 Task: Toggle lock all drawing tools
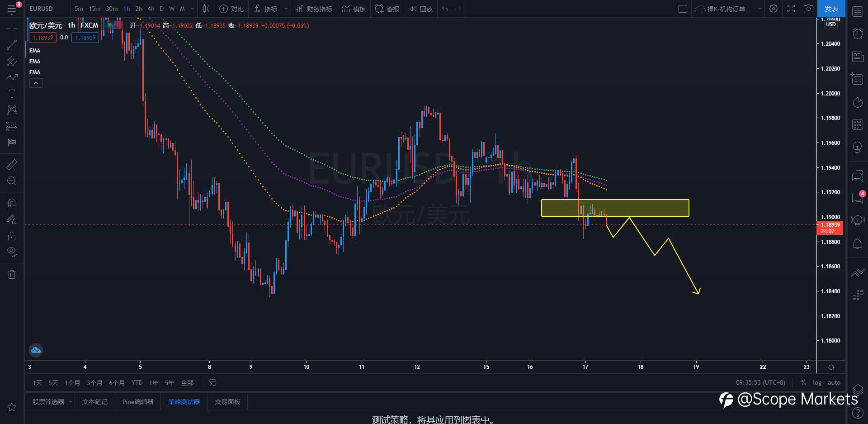(12, 236)
